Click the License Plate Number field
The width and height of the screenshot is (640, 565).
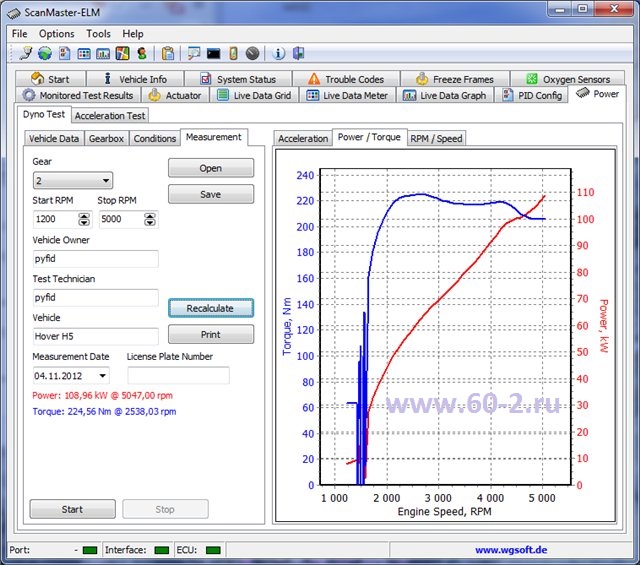pyautogui.click(x=178, y=375)
